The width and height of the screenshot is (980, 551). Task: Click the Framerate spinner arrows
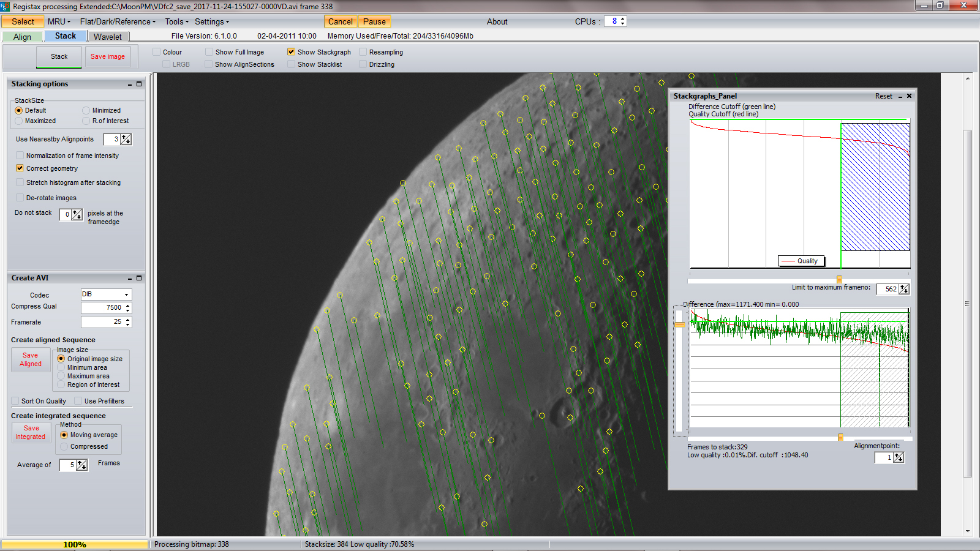tap(128, 322)
